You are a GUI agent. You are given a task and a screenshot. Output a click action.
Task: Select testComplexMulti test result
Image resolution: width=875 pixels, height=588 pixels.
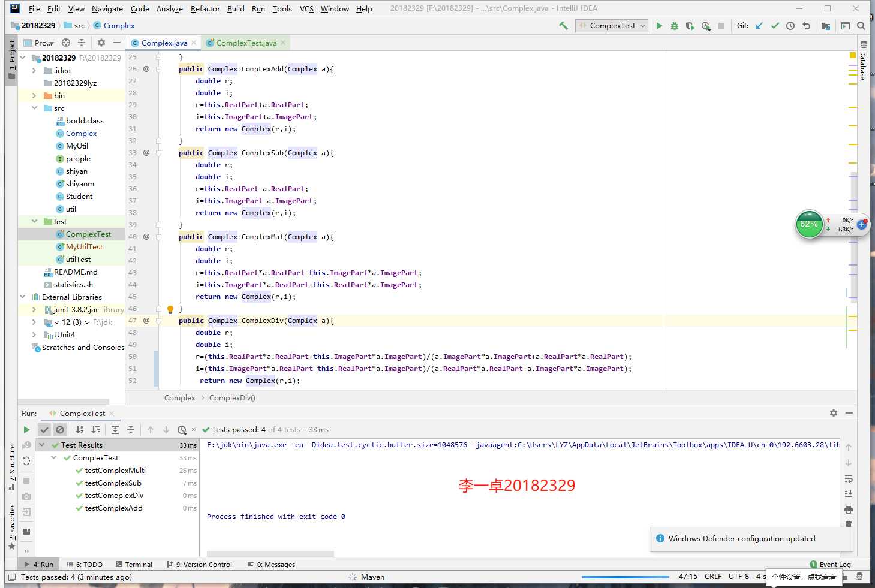(x=115, y=471)
